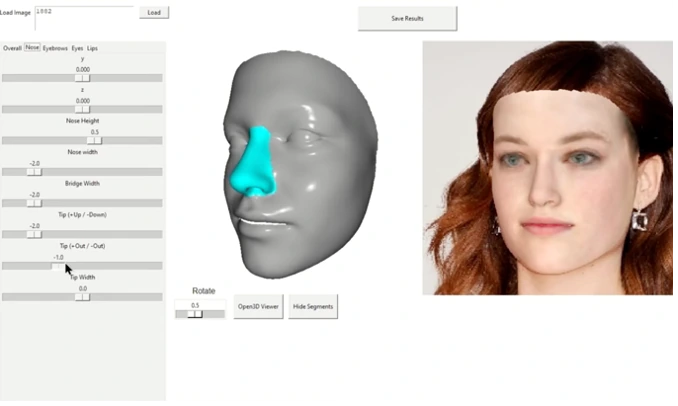Click the y slider handle
The width and height of the screenshot is (678, 406).
click(82, 78)
